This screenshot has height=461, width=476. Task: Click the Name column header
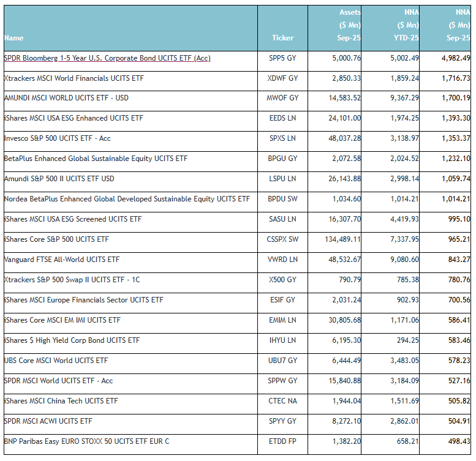[x=13, y=38]
